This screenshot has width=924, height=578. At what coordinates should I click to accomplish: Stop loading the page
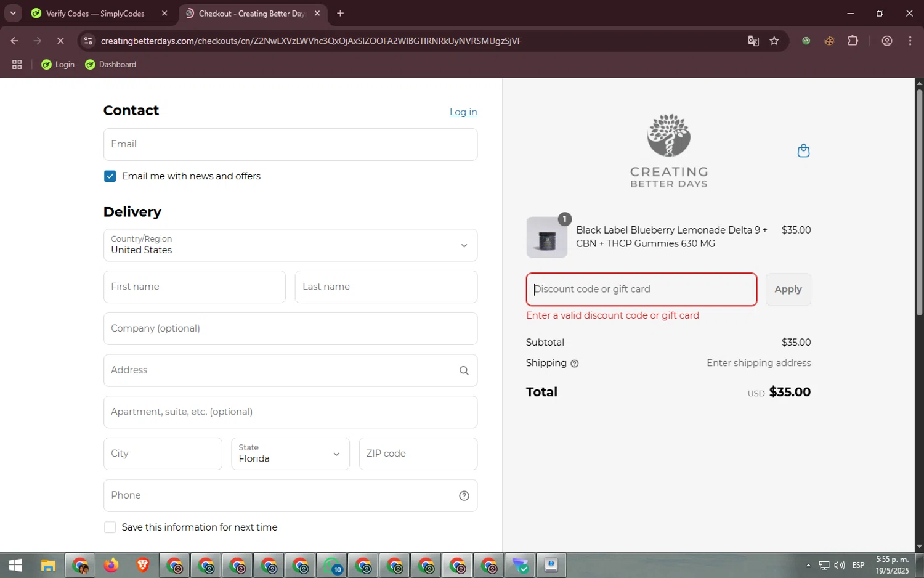coord(60,41)
